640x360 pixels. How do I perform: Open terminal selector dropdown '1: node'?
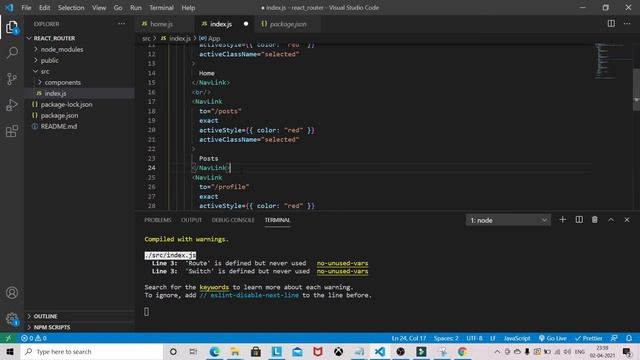[508, 220]
